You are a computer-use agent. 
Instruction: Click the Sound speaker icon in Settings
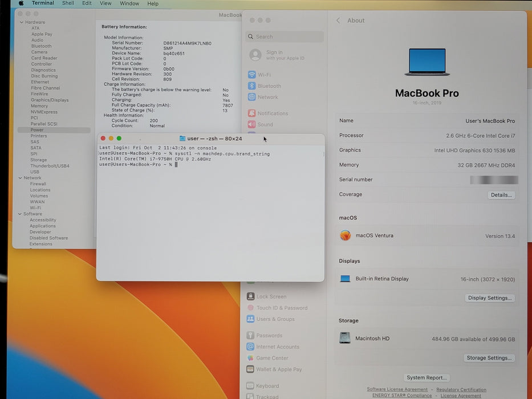point(252,124)
